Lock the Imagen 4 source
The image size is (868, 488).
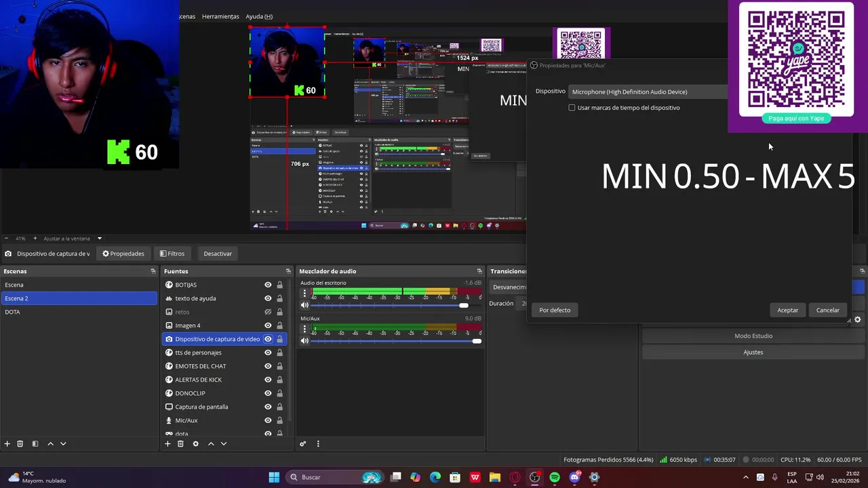click(279, 325)
